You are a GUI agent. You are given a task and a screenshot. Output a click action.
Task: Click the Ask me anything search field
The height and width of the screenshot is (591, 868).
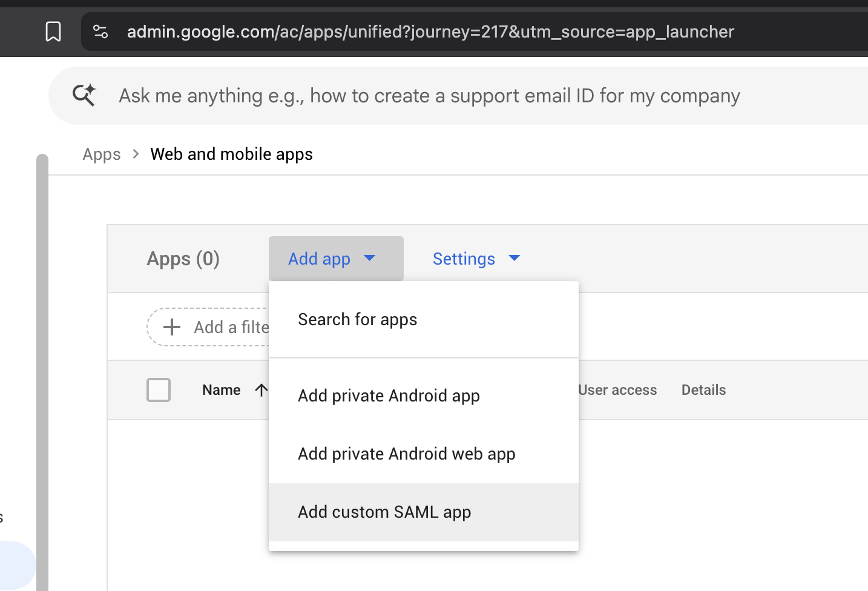click(x=458, y=96)
